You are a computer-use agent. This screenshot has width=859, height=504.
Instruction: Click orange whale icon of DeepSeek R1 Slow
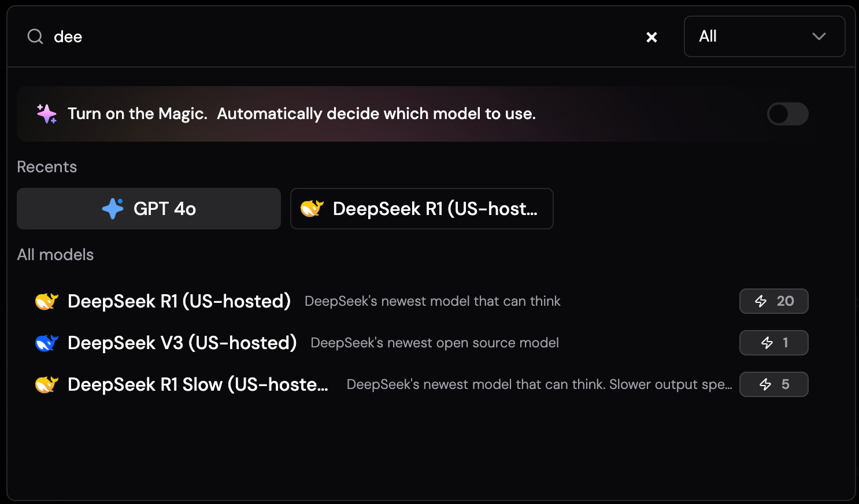click(47, 384)
